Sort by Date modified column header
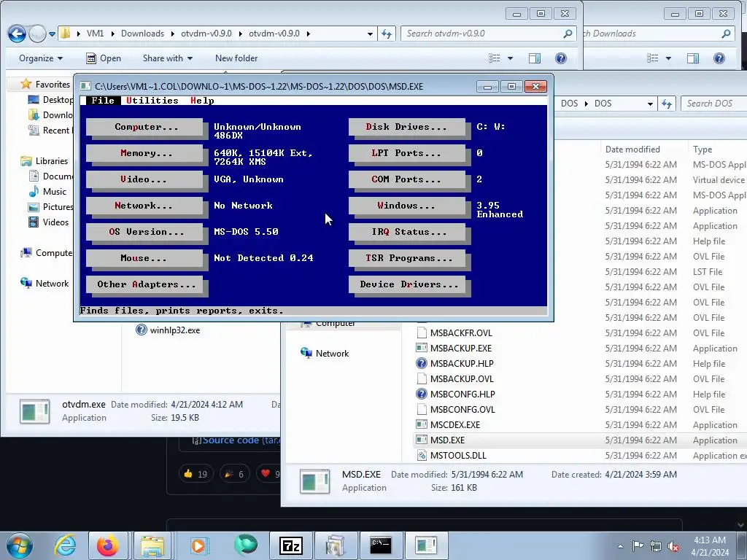The image size is (747, 560). point(632,149)
